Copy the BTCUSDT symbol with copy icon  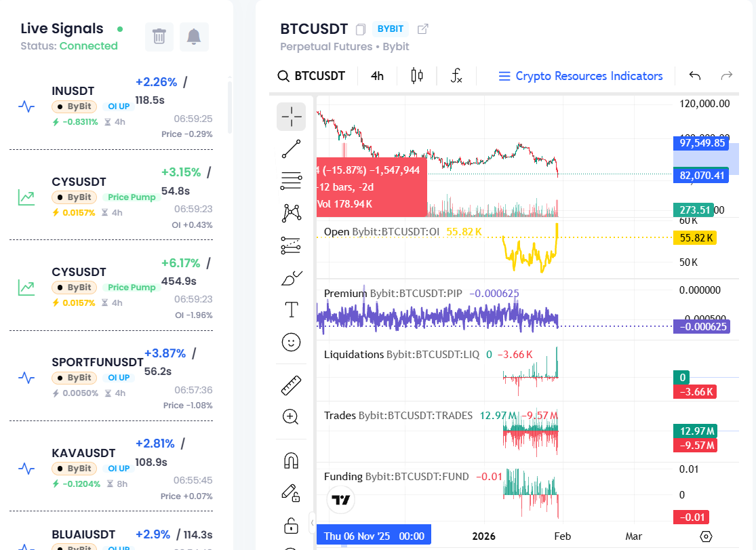point(360,29)
